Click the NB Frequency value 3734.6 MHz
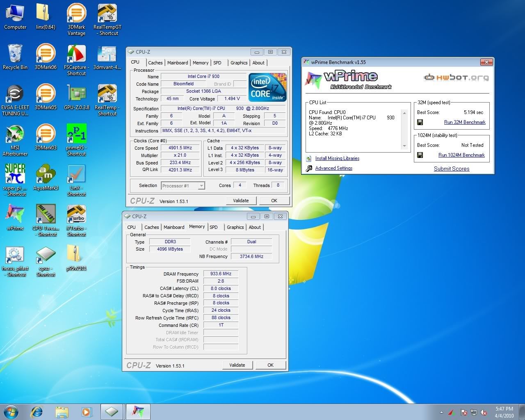525x420 pixels. [251, 256]
